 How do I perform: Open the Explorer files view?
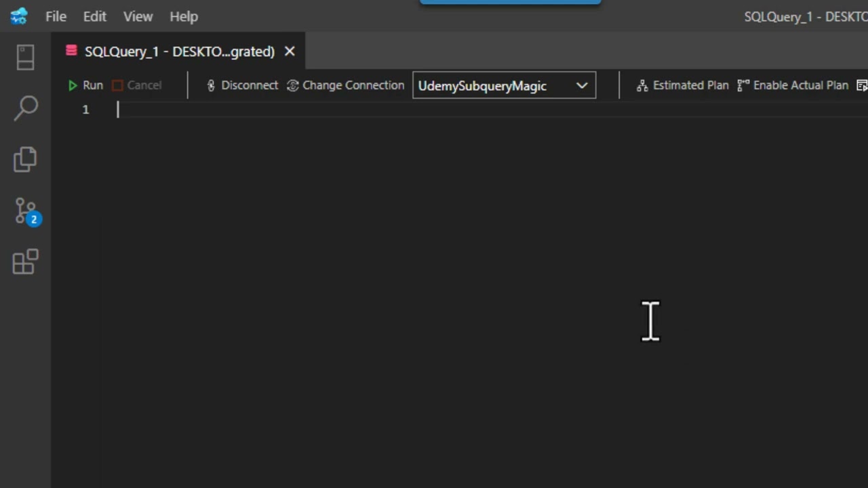coord(25,159)
